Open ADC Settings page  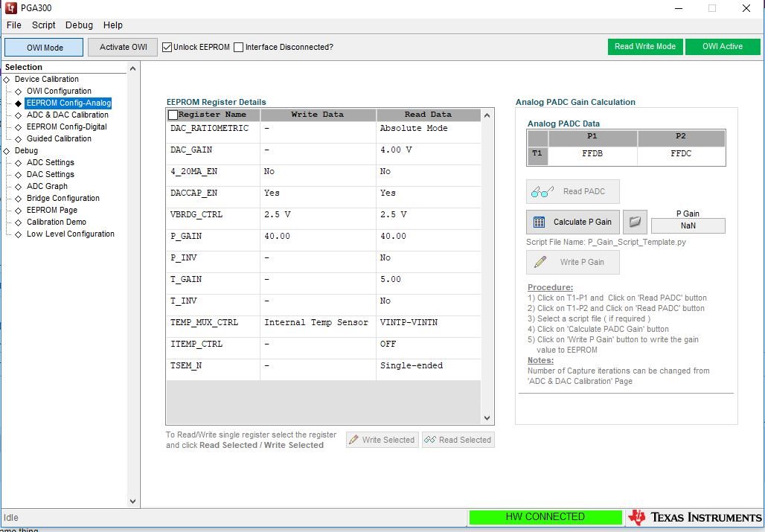point(51,163)
